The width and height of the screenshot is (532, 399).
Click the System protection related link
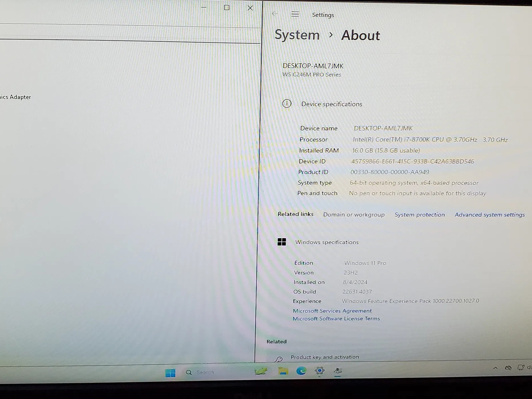pos(420,215)
